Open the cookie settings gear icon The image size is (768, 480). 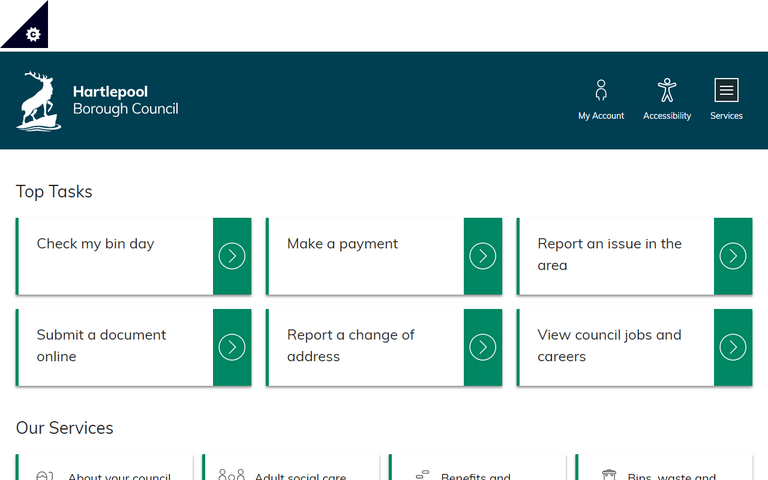coord(32,34)
